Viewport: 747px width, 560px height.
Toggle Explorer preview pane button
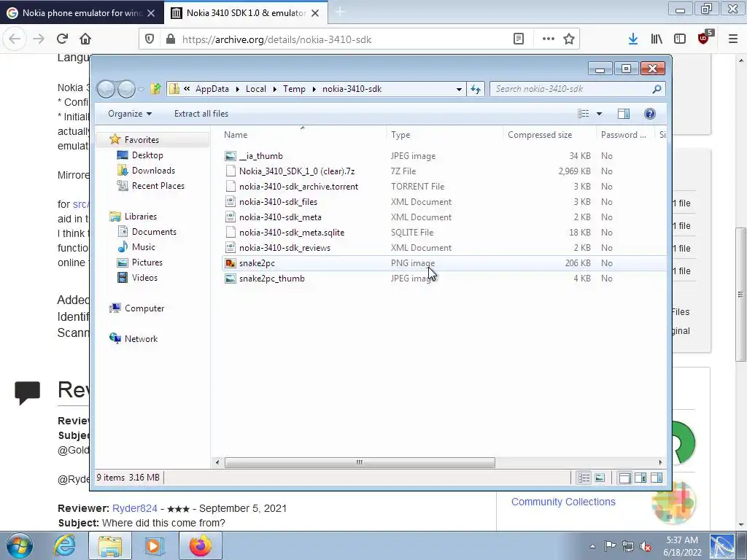coord(623,113)
